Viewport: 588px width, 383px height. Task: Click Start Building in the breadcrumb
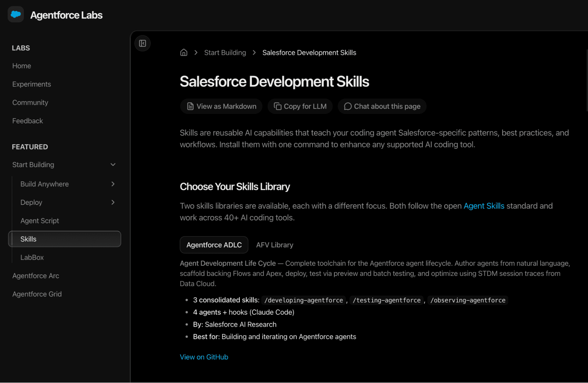click(x=225, y=53)
